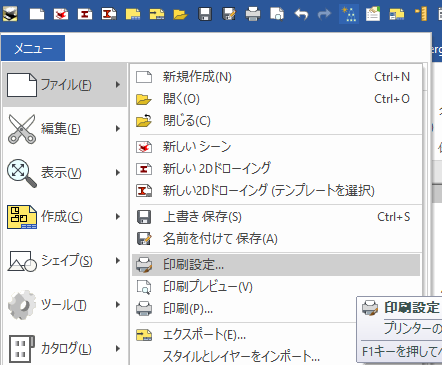Expand the カタログ(L) submenu
This screenshot has width=442, height=365.
[65, 349]
